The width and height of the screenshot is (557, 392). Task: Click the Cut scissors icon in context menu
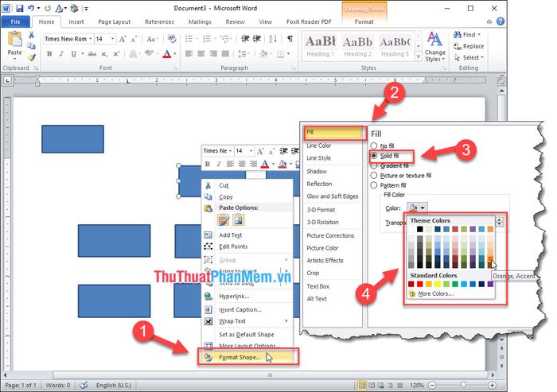(x=208, y=185)
